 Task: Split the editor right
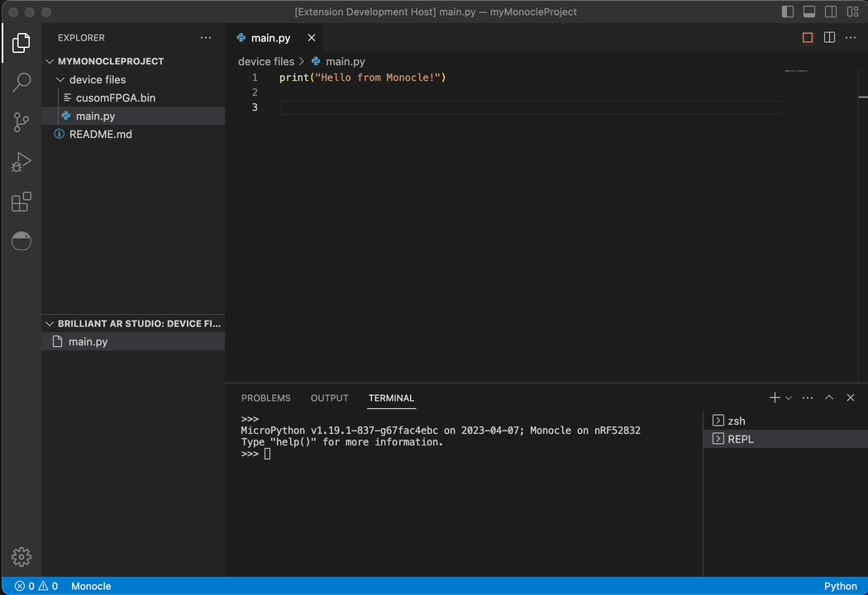click(829, 38)
